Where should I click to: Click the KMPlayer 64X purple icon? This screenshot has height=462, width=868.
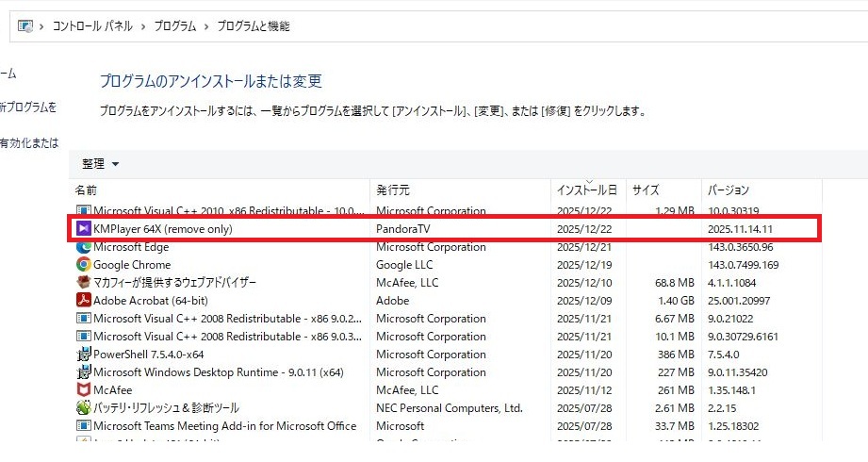[83, 229]
